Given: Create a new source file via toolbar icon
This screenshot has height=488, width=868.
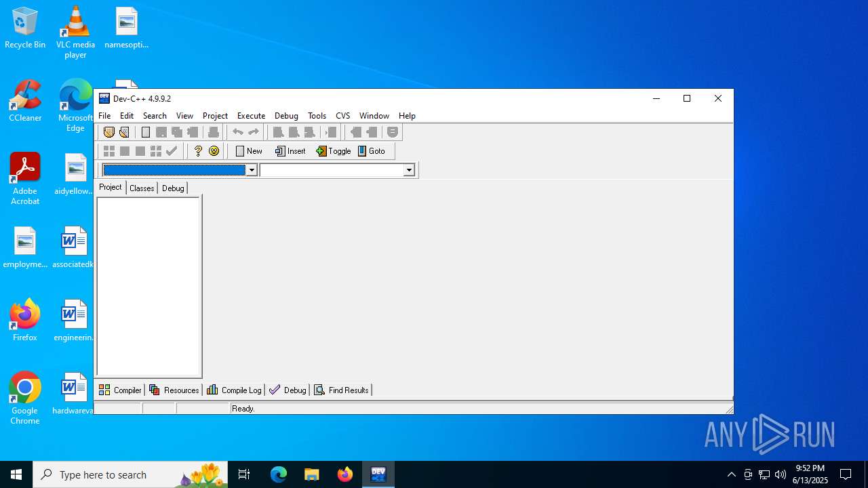Looking at the screenshot, I should [x=145, y=132].
